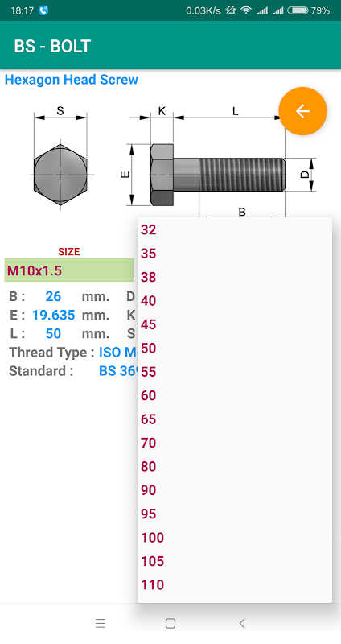The image size is (341, 644).
Task: Tap the orange back arrow button
Action: tap(302, 111)
